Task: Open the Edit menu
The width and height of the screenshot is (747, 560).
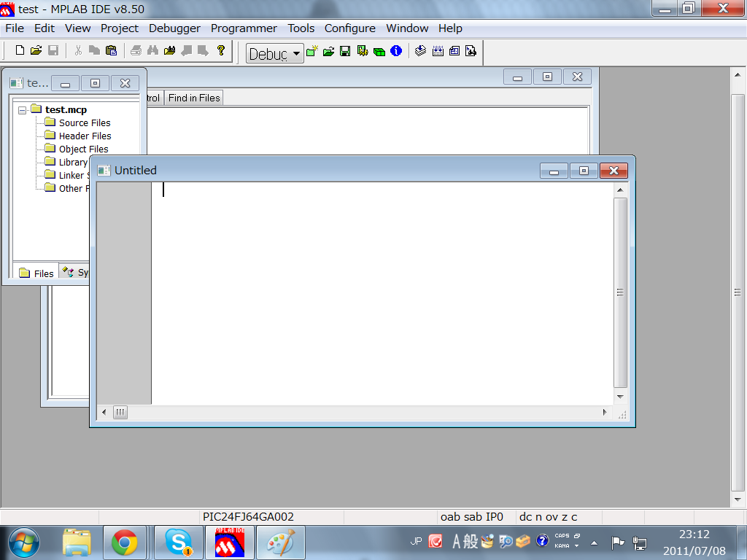Action: [44, 28]
